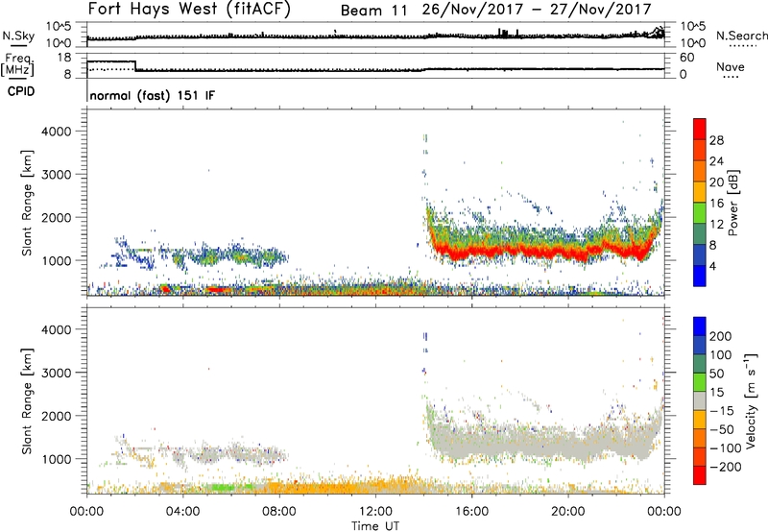Click the "Freq. [MHz]" axis label
The width and height of the screenshot is (768, 532).
[17, 64]
